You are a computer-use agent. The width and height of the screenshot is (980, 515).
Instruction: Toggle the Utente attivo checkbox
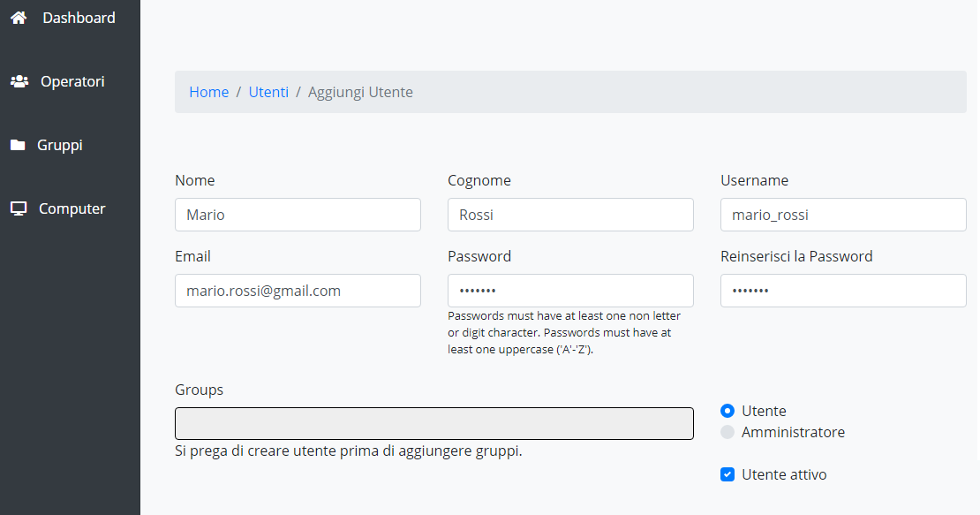(727, 474)
